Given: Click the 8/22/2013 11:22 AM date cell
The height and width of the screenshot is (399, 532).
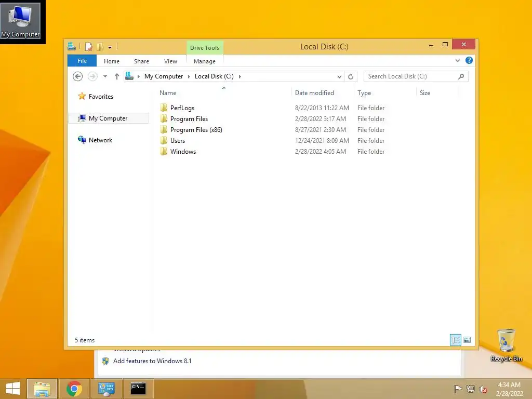Looking at the screenshot, I should click(x=322, y=108).
